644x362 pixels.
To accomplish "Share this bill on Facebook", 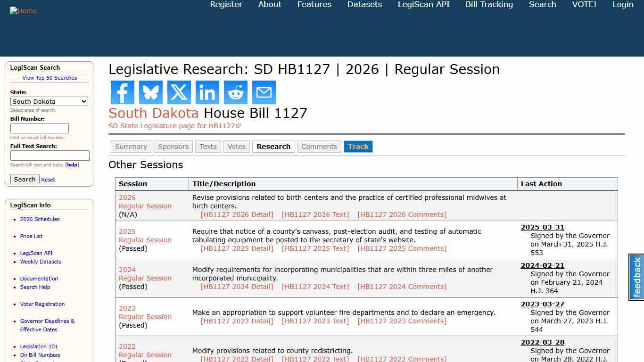I will click(x=122, y=92).
